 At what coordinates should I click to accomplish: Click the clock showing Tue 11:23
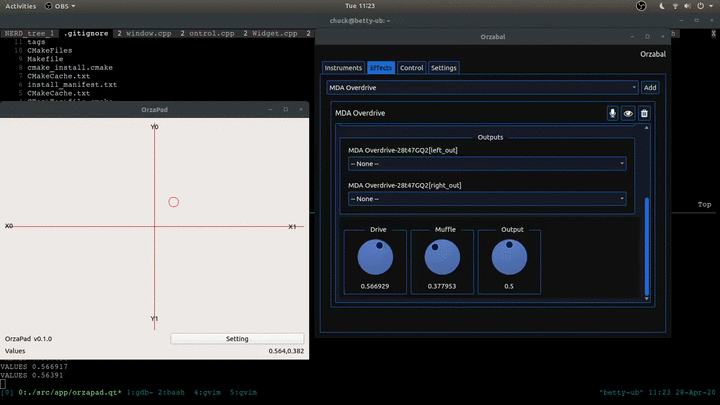click(x=360, y=6)
